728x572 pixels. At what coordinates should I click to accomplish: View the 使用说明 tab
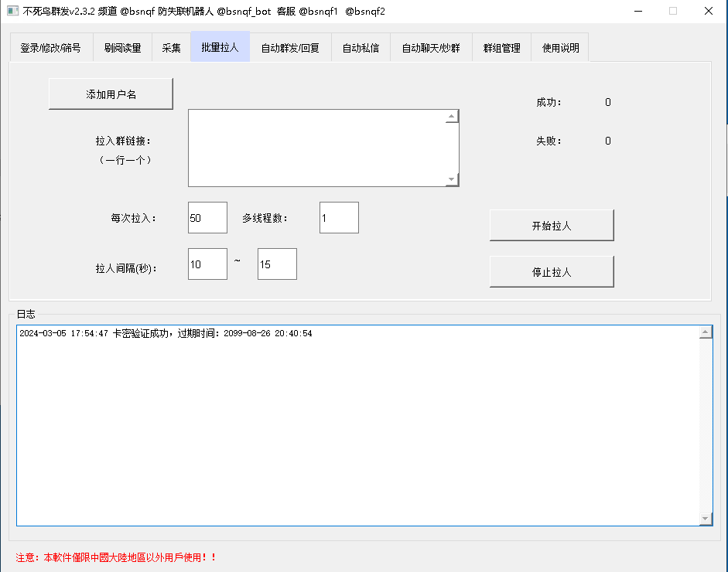click(560, 48)
